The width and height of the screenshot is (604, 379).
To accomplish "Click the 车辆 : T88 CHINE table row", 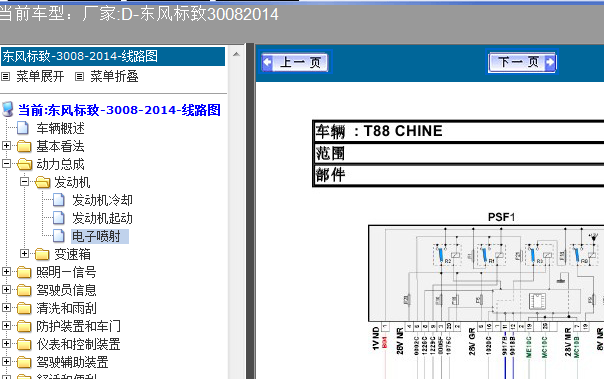I will [458, 131].
